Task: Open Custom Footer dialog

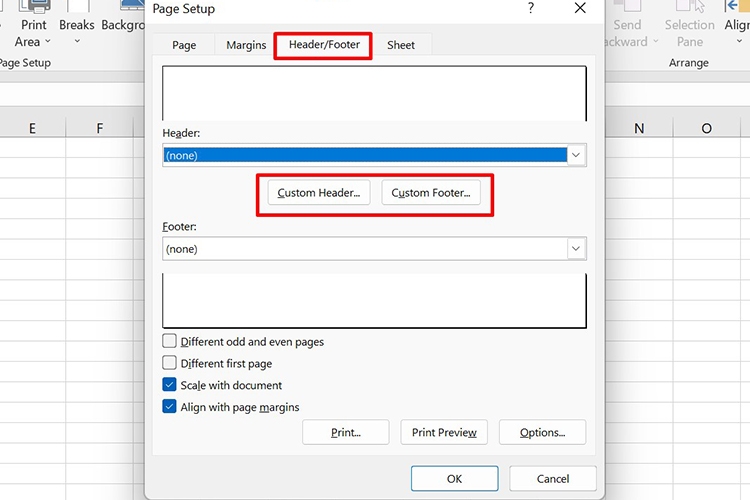Action: [431, 193]
